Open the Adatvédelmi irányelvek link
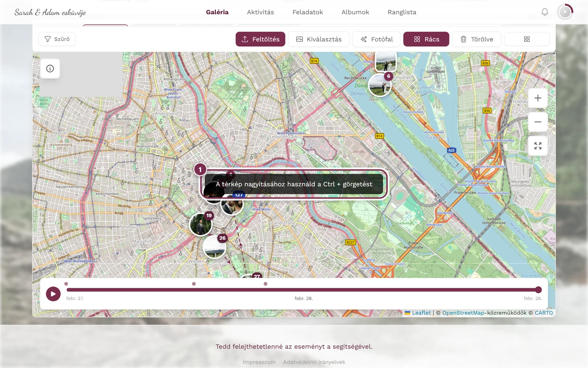Viewport: 588px width, 368px height. coord(314,362)
